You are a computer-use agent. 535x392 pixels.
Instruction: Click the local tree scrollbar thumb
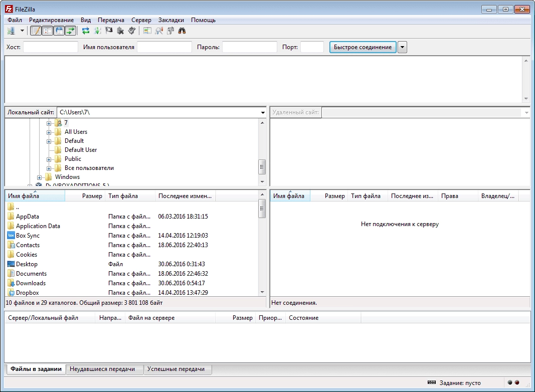(262, 167)
